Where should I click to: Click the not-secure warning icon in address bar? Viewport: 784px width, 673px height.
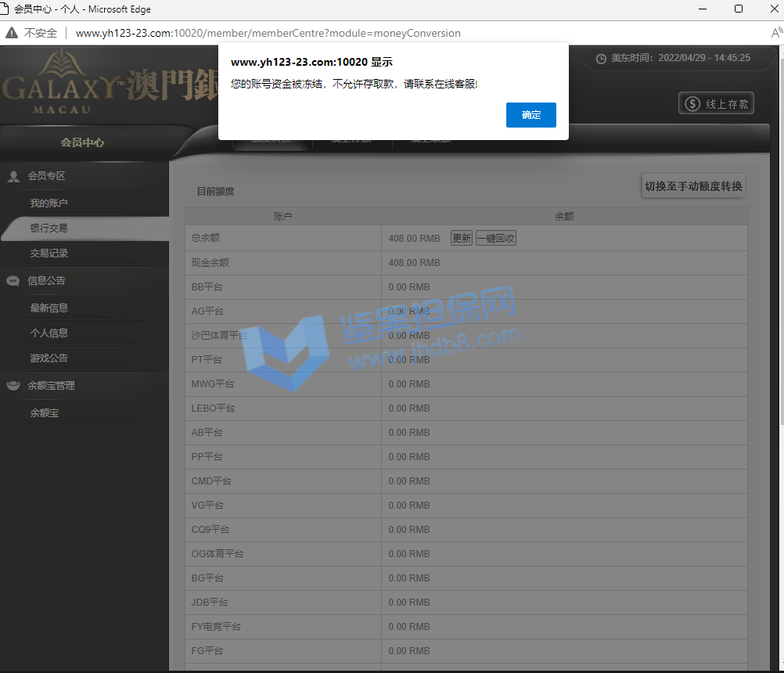click(x=12, y=33)
